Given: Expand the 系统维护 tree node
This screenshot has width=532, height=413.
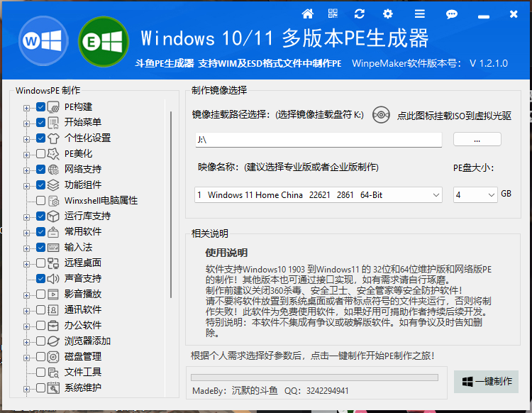Looking at the screenshot, I should click(26, 389).
